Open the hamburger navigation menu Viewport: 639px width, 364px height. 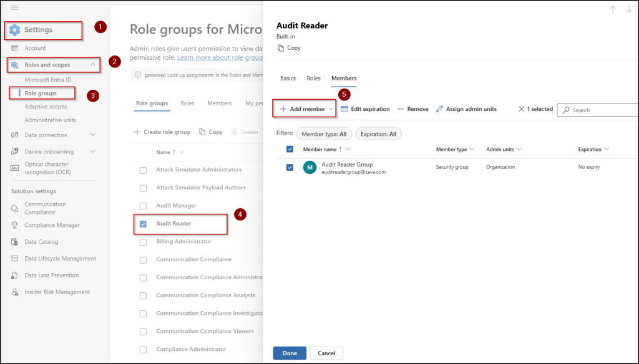pyautogui.click(x=15, y=7)
